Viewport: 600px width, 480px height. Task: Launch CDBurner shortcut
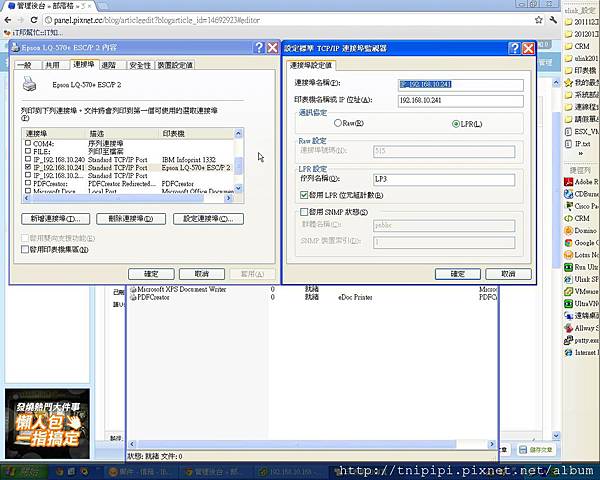(581, 194)
